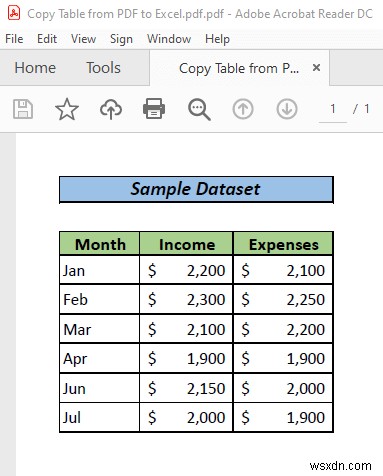Click the total pages indicator / 1

point(361,109)
